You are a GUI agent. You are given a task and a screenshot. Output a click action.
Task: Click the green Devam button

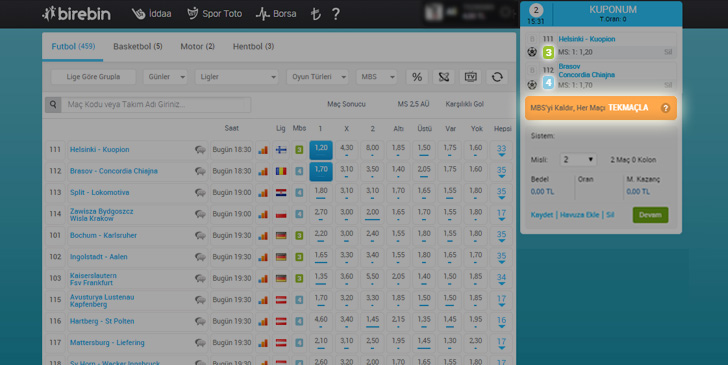coord(650,215)
